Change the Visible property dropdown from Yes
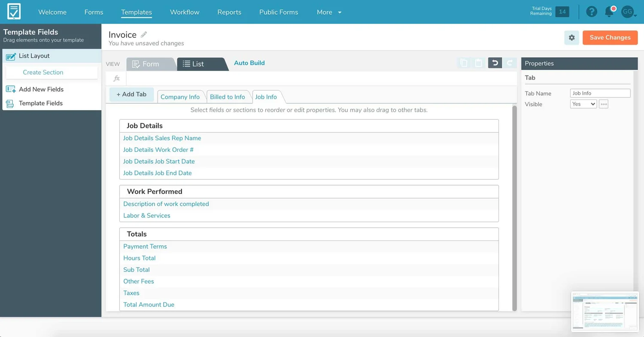The height and width of the screenshot is (337, 644). point(583,104)
